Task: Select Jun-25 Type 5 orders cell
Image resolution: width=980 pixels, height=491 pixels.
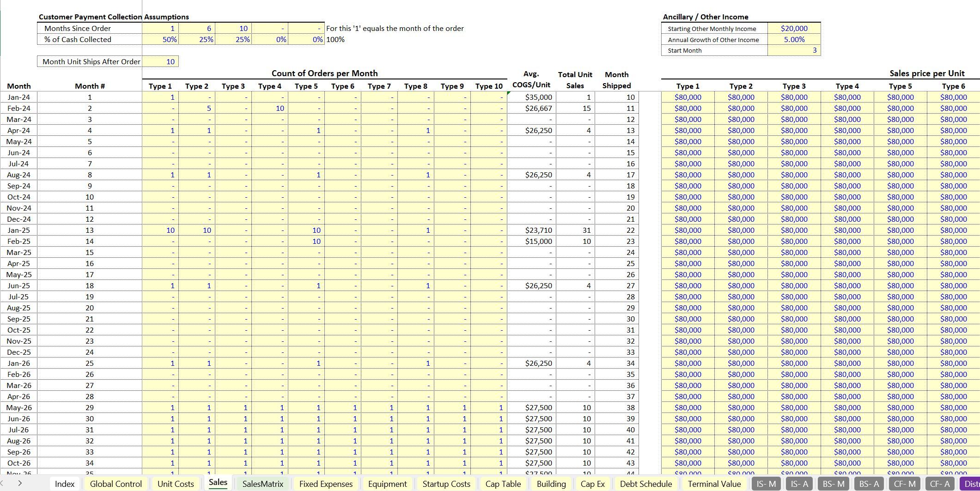Action: 306,285
